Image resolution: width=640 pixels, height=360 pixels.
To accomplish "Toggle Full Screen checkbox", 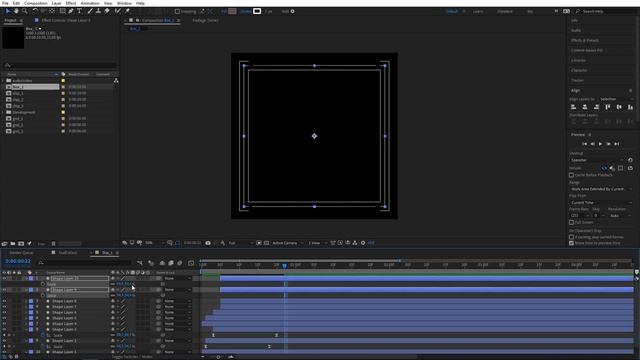I will tap(571, 222).
